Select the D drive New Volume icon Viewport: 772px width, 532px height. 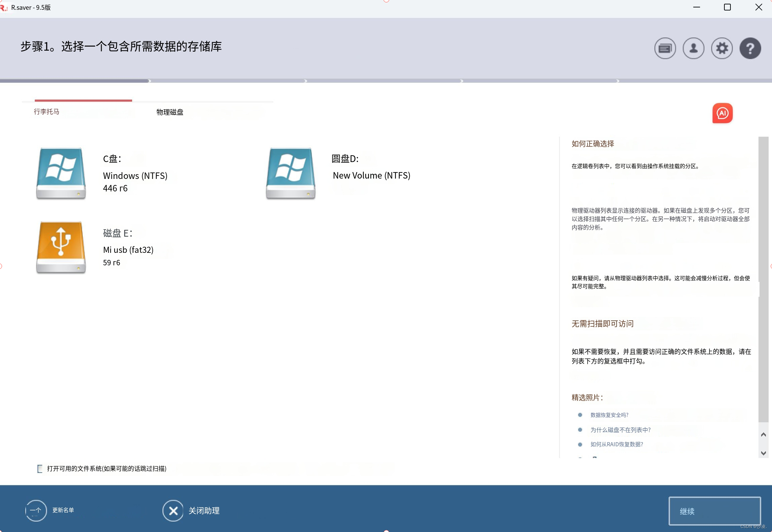point(291,173)
